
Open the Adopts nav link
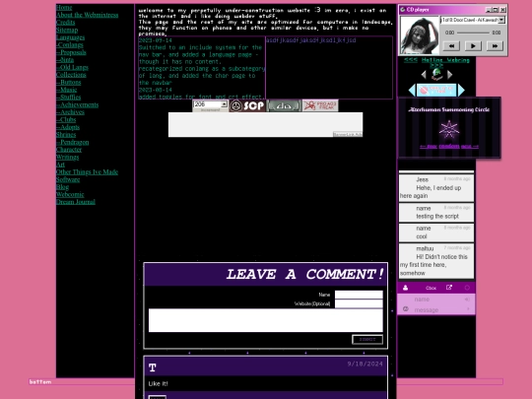[68, 127]
